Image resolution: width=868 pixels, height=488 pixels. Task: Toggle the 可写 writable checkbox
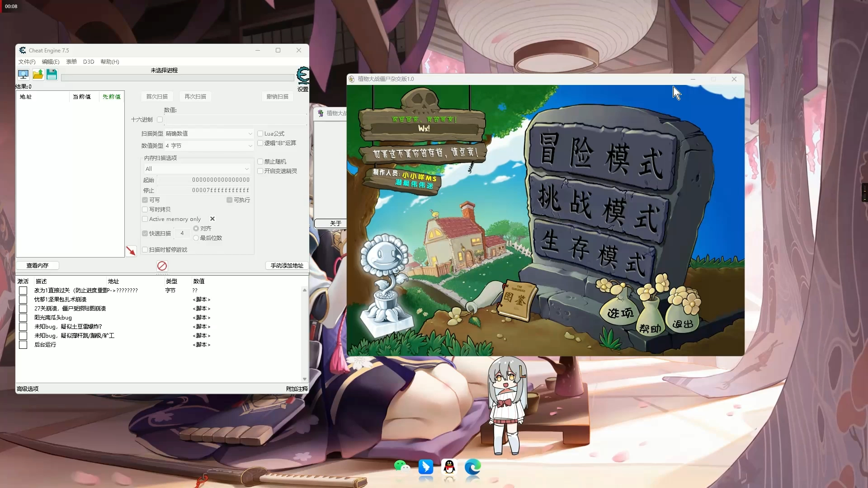click(145, 200)
